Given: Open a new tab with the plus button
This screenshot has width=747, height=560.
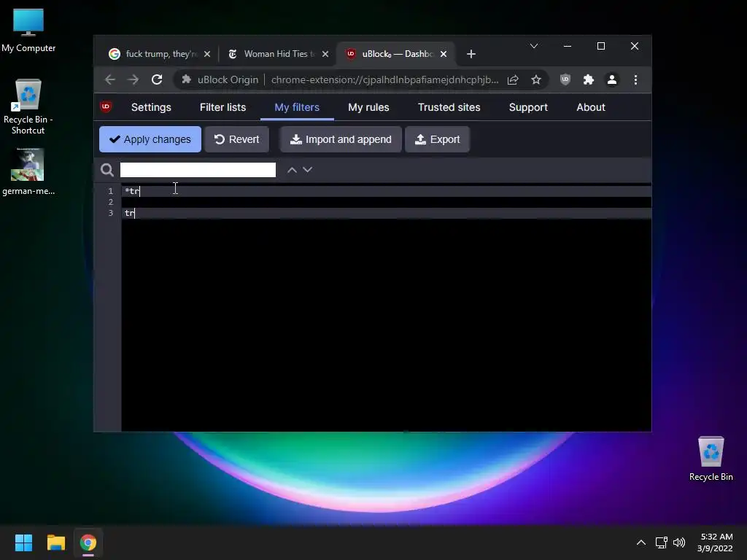Looking at the screenshot, I should (x=471, y=54).
